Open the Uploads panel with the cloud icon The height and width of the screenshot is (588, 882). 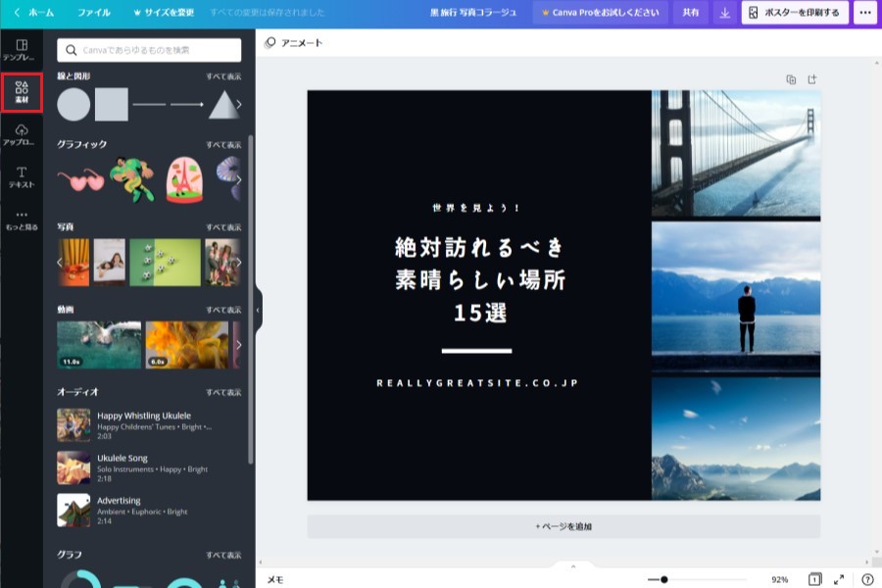tap(22, 134)
